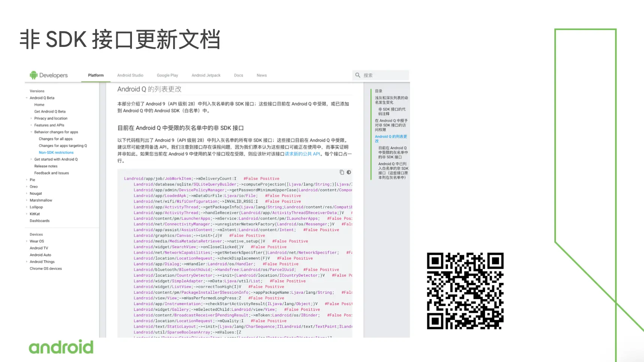Click the 目录 contents heading
This screenshot has width=644, height=362.
[x=379, y=91]
